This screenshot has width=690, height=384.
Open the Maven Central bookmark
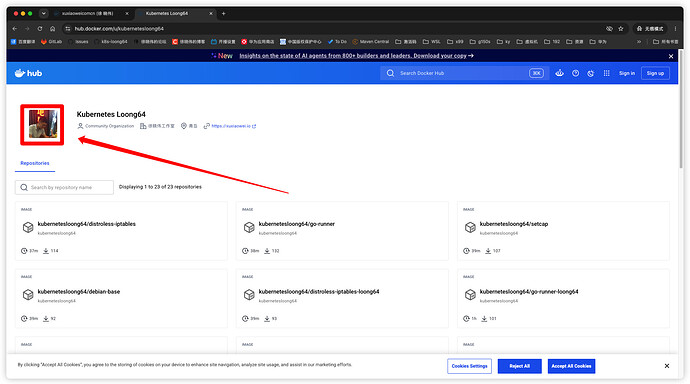(371, 42)
